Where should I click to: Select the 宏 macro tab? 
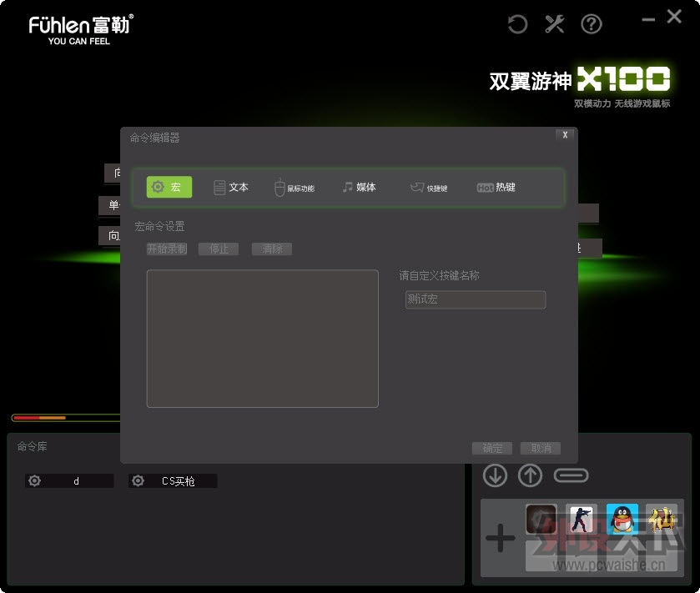click(169, 187)
